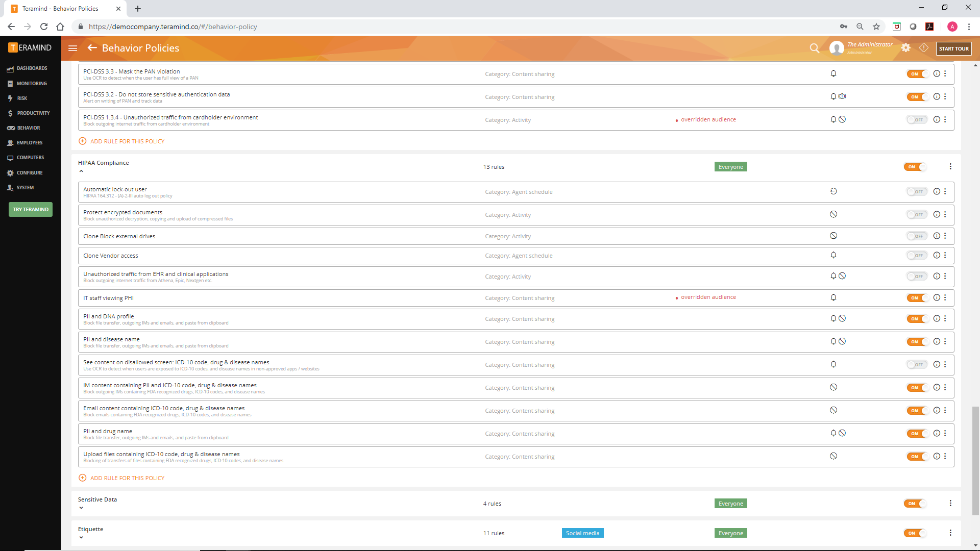
Task: Click the hamburger menu icon
Action: (x=72, y=48)
